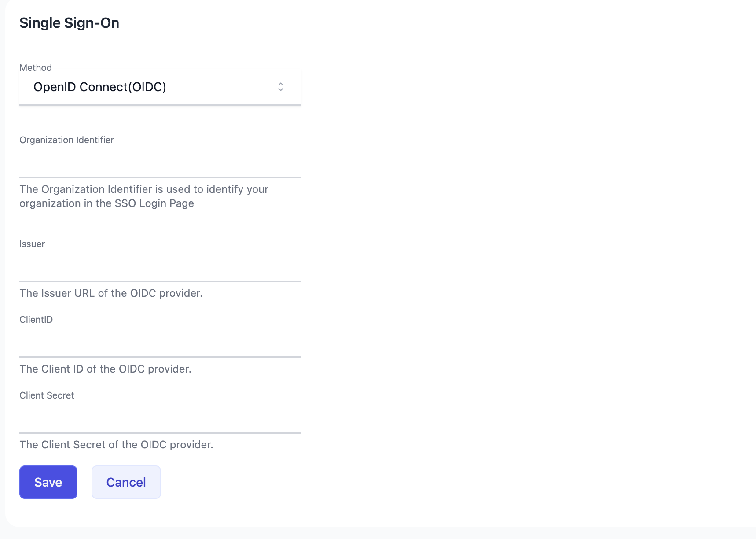756x539 pixels.
Task: Click the Organization Identifier helper text
Action: tap(144, 196)
